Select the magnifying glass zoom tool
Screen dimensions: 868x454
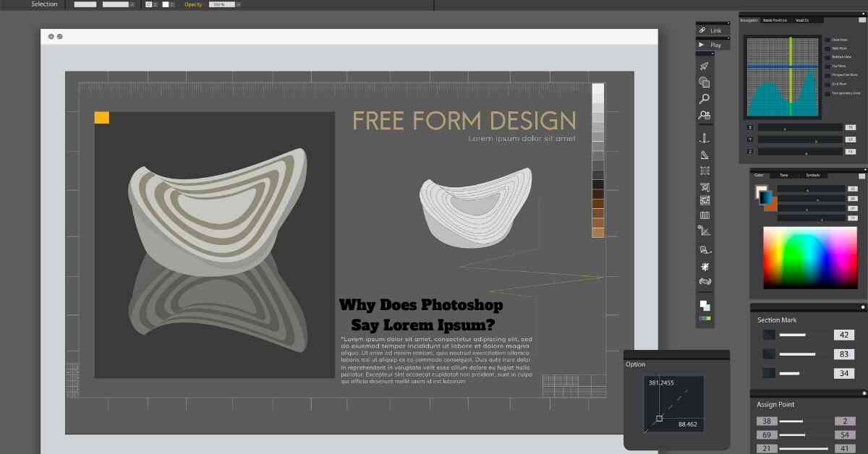[704, 99]
